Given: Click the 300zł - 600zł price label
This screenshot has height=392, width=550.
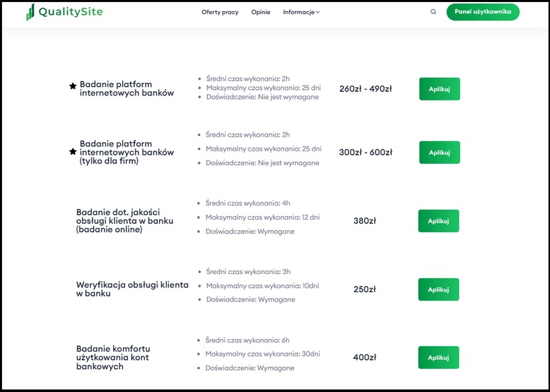Looking at the screenshot, I should pyautogui.click(x=366, y=153).
